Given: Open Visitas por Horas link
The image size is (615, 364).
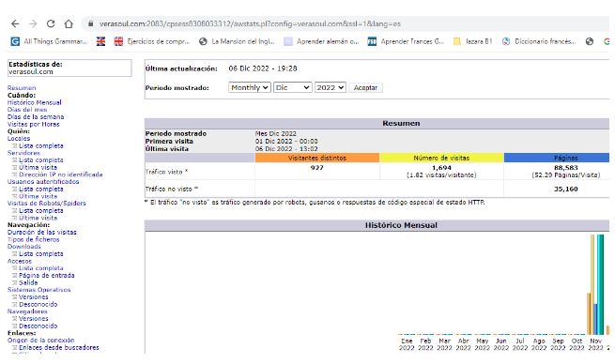Looking at the screenshot, I should tap(34, 124).
